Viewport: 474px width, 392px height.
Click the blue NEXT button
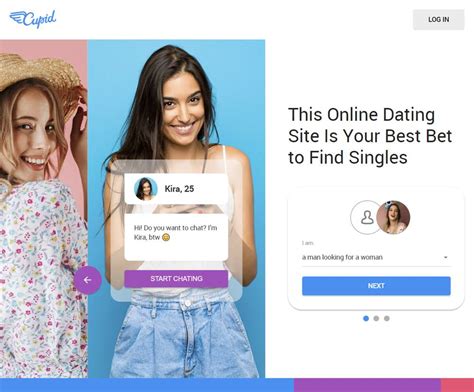click(x=376, y=286)
